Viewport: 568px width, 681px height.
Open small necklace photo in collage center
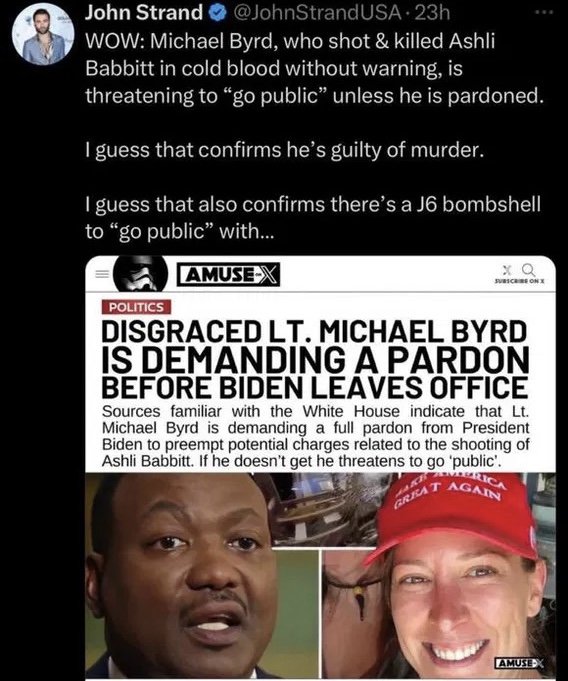coord(343,612)
